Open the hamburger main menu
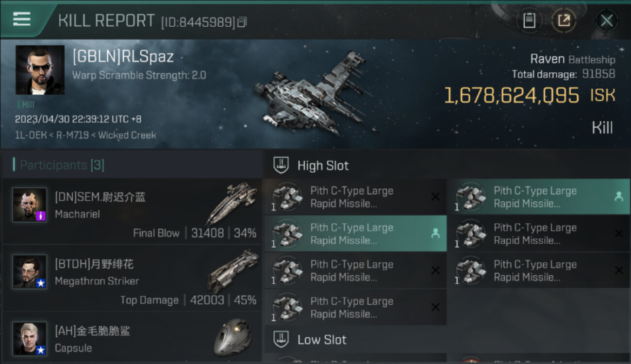Viewport: 631px width, 364px height. point(22,19)
